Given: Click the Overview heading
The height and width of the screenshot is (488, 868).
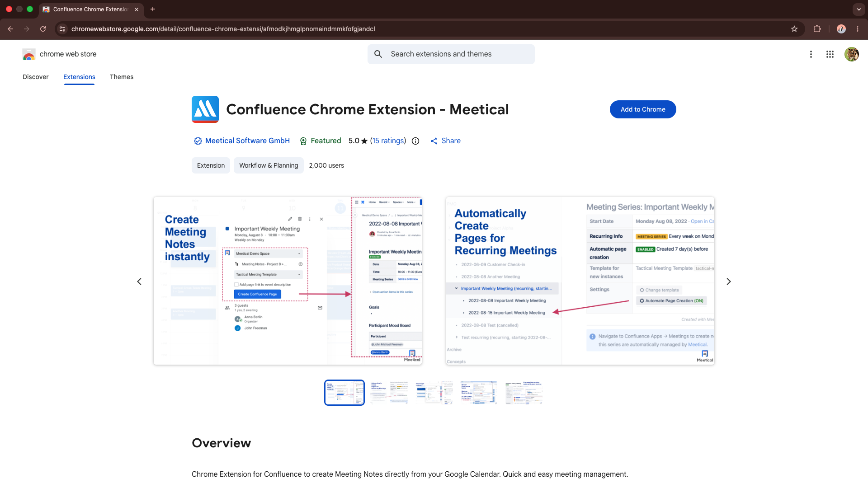Looking at the screenshot, I should 221,443.
